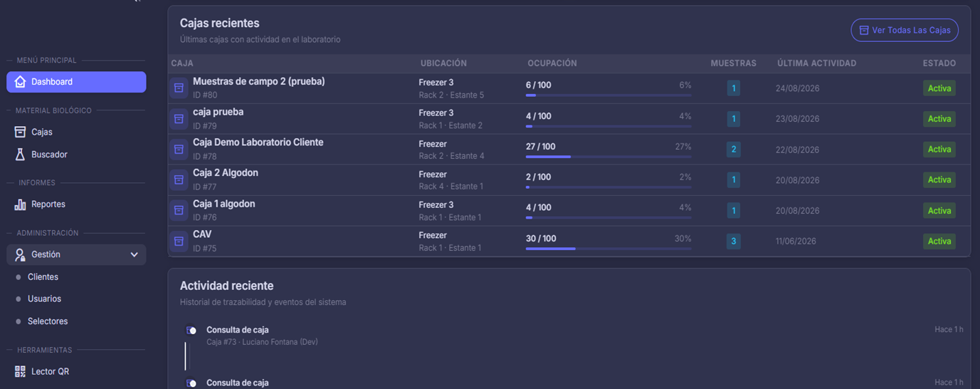The height and width of the screenshot is (389, 980).
Task: Click activity icon of first Consulta de caja
Action: tap(191, 331)
